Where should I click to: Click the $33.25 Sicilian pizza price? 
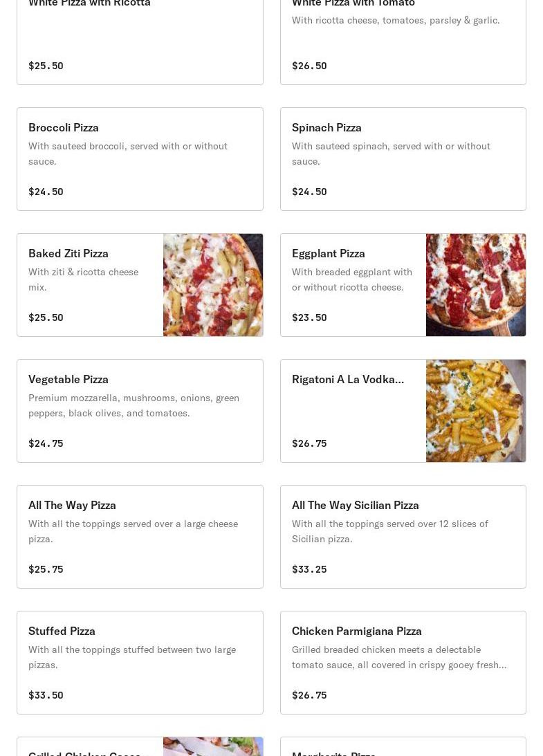(309, 569)
